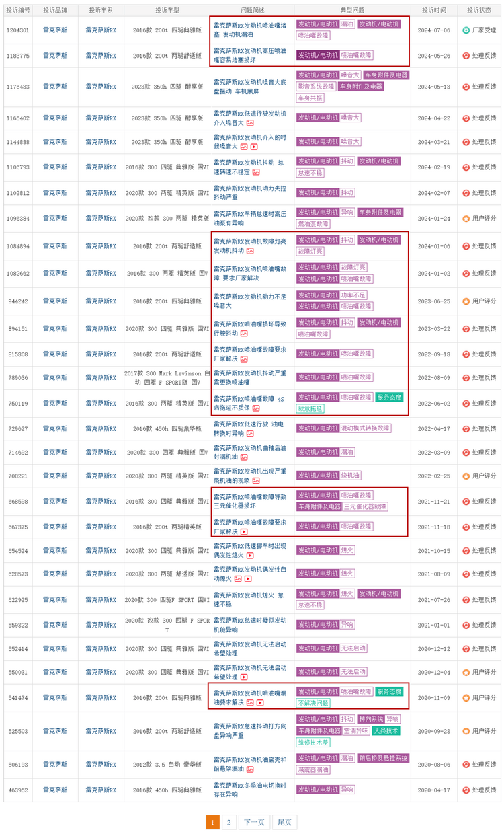Open image icon in complaint 628573 row
The image size is (504, 832).
pos(238,578)
